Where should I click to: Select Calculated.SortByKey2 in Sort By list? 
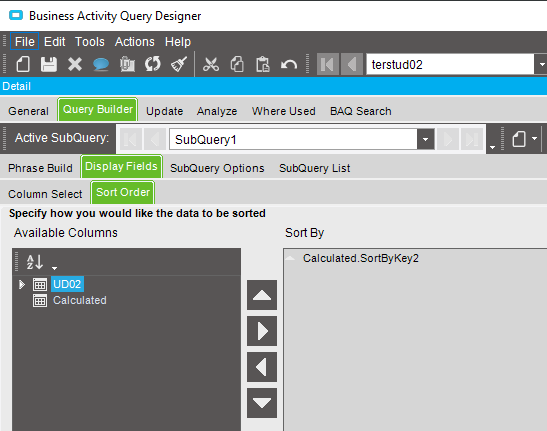361,258
